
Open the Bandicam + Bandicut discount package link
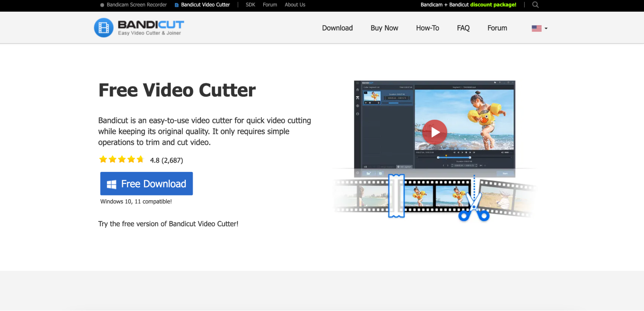pos(468,5)
